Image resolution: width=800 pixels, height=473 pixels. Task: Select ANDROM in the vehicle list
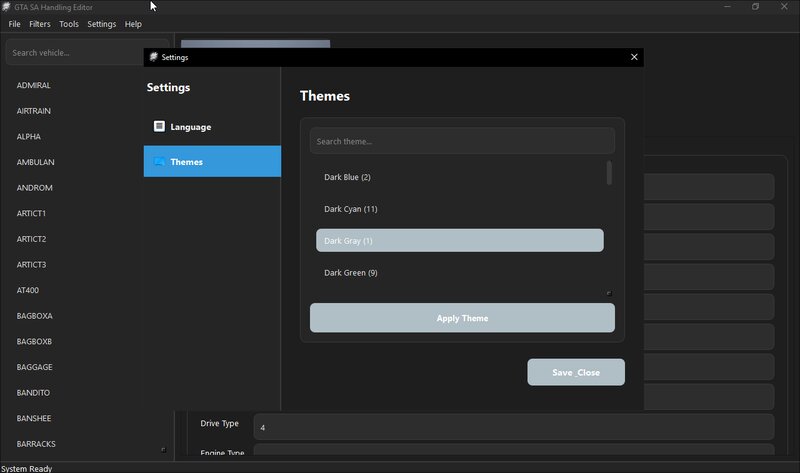(x=34, y=187)
